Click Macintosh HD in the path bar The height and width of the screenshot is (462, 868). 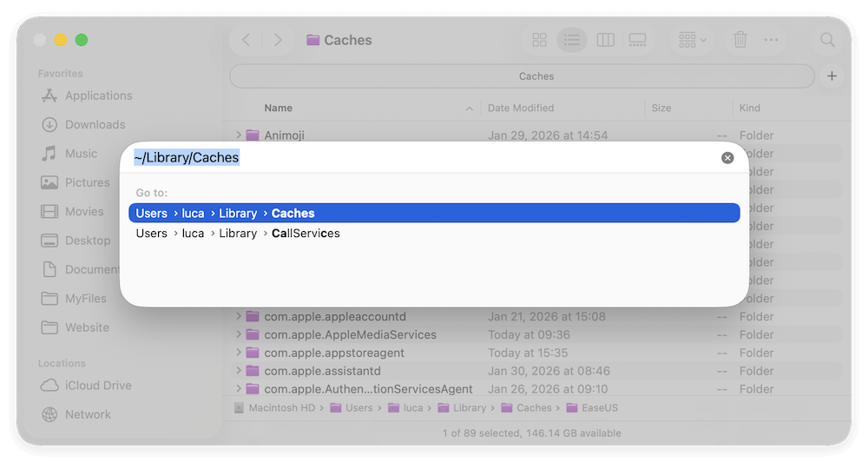click(x=274, y=407)
